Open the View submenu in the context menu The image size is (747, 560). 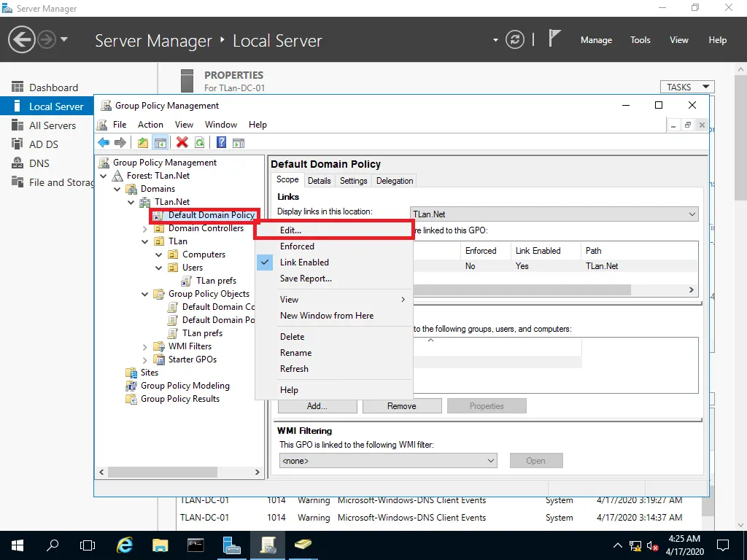pos(334,300)
